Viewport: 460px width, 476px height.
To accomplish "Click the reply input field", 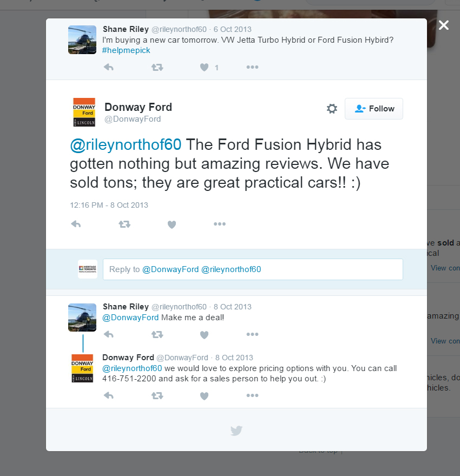I will 253,269.
